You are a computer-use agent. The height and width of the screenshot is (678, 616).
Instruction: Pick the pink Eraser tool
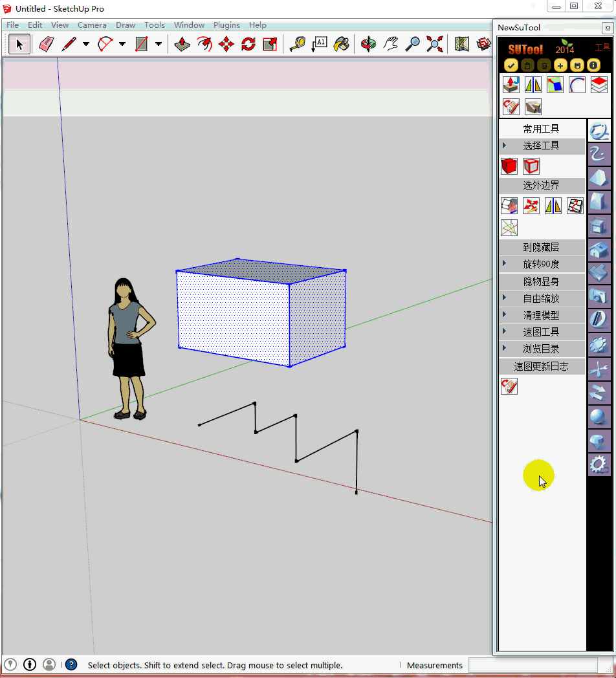pyautogui.click(x=47, y=44)
